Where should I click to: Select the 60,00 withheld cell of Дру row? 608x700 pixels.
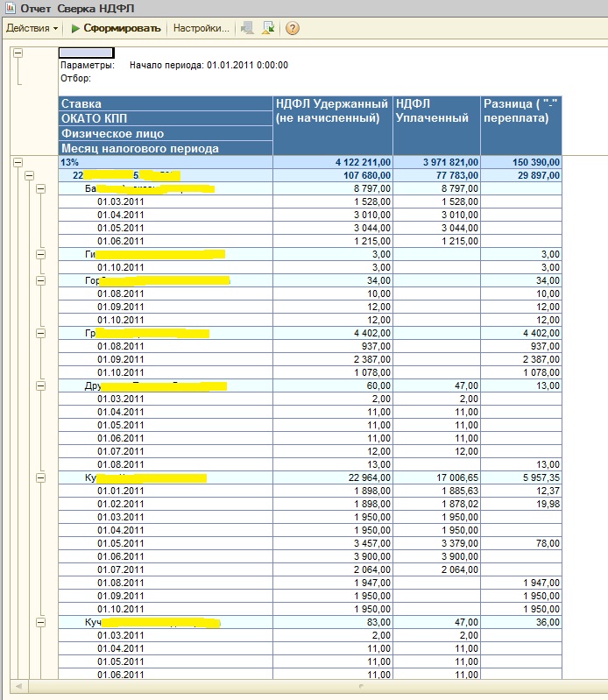[333, 385]
